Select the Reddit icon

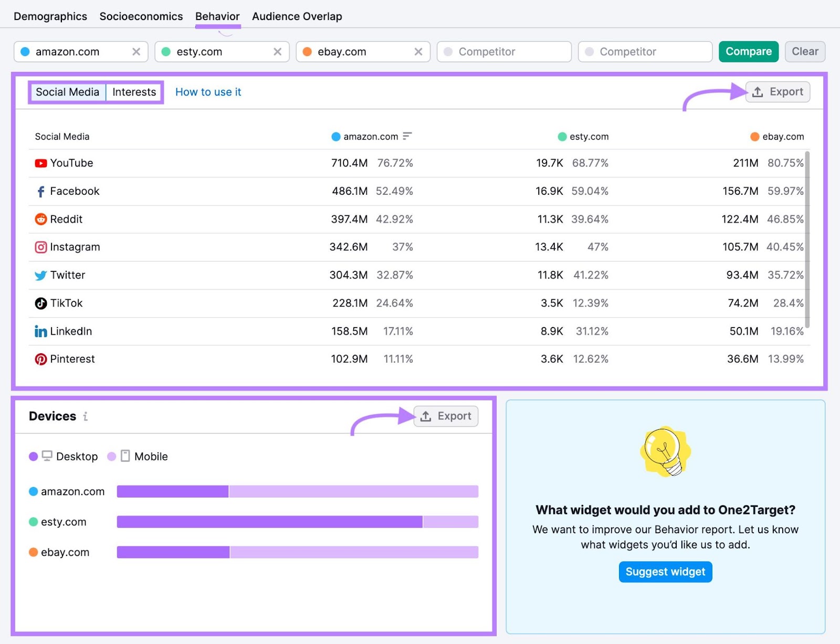(x=40, y=219)
